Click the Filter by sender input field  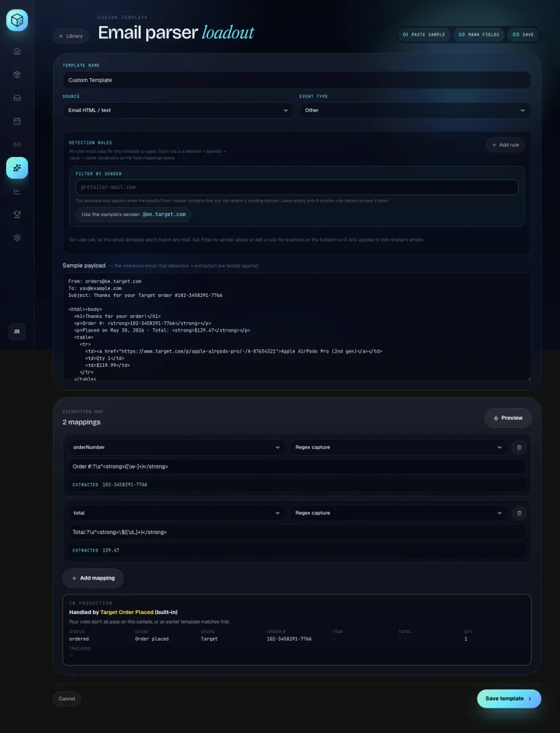[296, 187]
